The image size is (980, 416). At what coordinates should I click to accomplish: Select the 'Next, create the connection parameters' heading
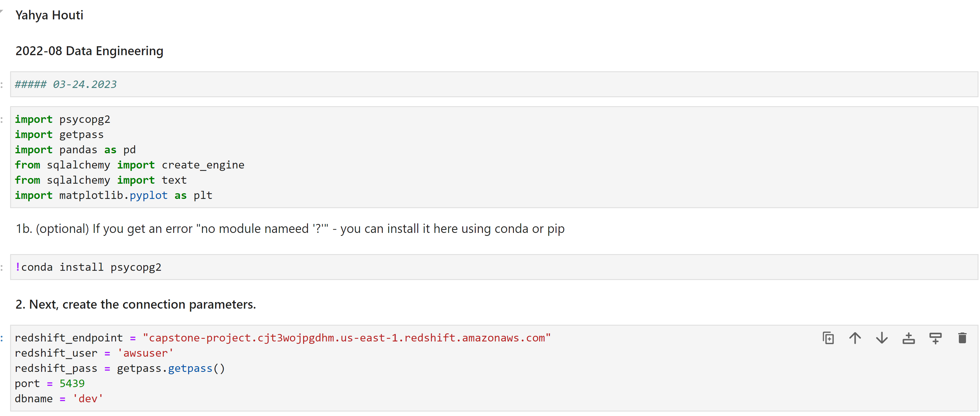[x=136, y=304]
